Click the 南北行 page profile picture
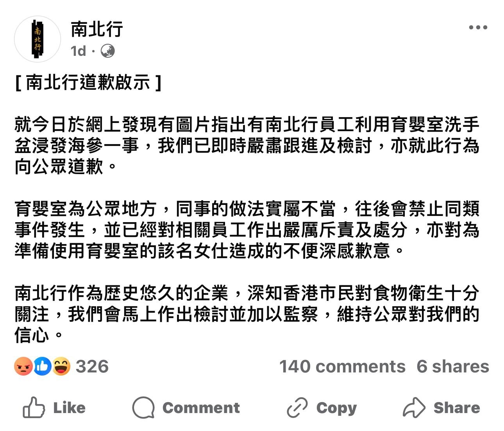This screenshot has height=431, width=504. tap(38, 39)
